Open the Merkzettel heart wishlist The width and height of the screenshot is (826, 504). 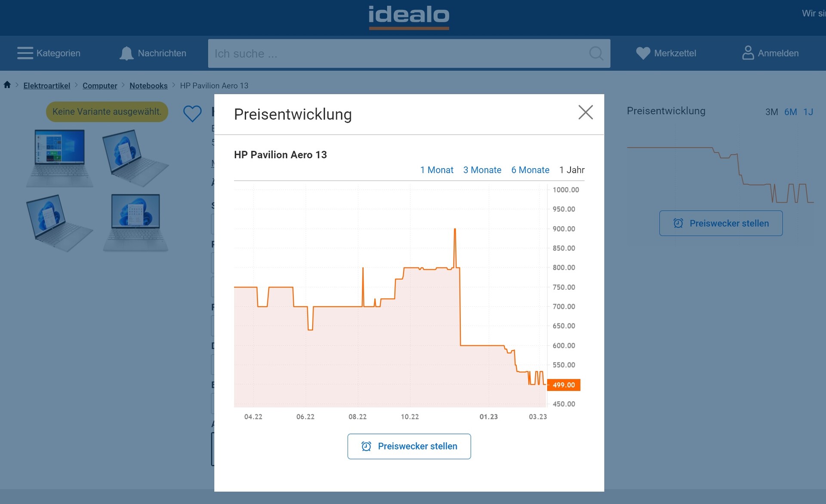tap(643, 53)
